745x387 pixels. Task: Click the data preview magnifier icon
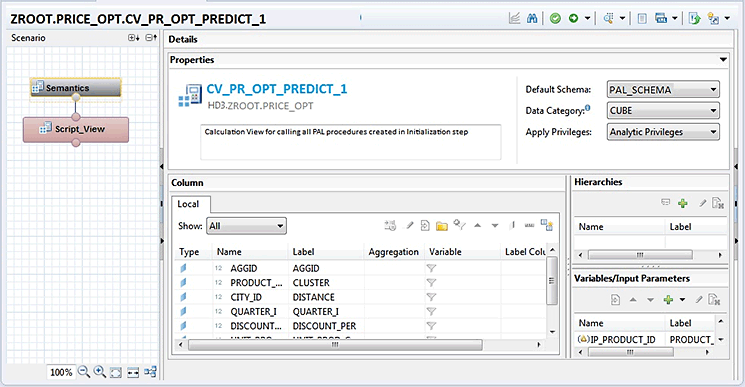coord(609,19)
